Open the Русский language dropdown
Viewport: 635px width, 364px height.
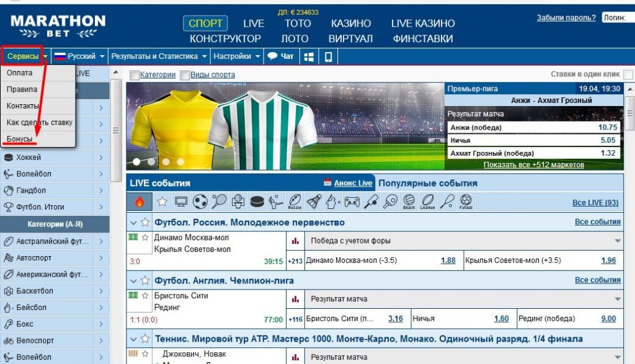click(79, 56)
